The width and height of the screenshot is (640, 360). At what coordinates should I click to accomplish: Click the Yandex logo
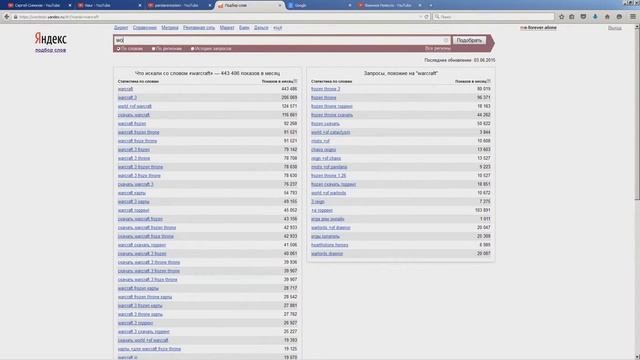[51, 39]
